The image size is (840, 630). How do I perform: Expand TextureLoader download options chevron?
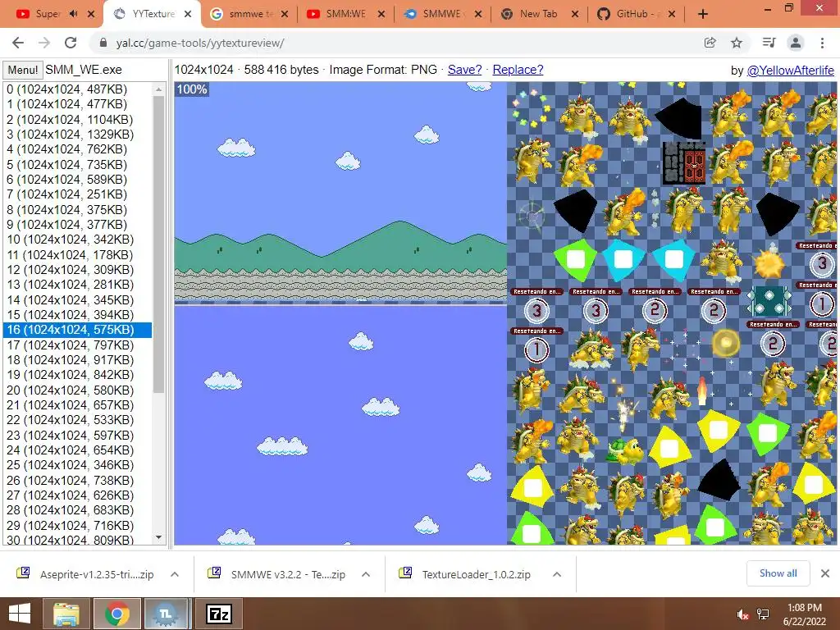coord(557,574)
